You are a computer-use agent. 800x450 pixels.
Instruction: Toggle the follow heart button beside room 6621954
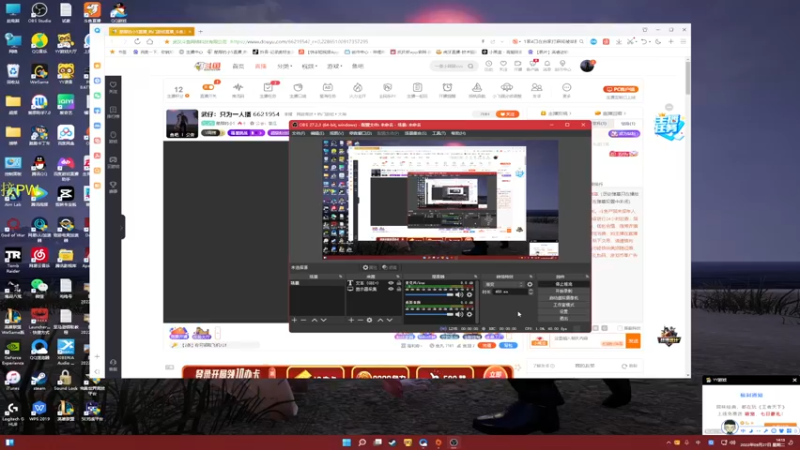[507, 114]
